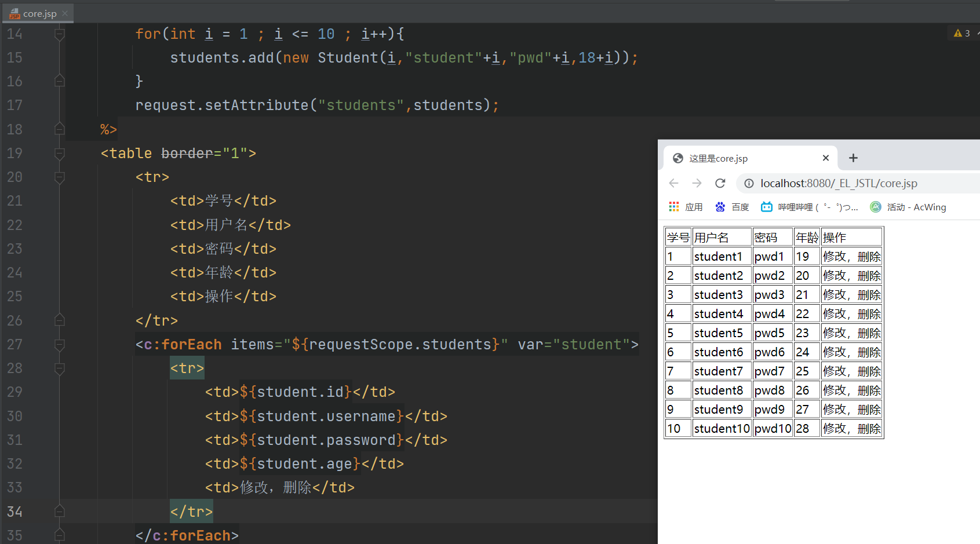The image size is (980, 544).
Task: Toggle fold marker at line 26
Action: (x=59, y=320)
